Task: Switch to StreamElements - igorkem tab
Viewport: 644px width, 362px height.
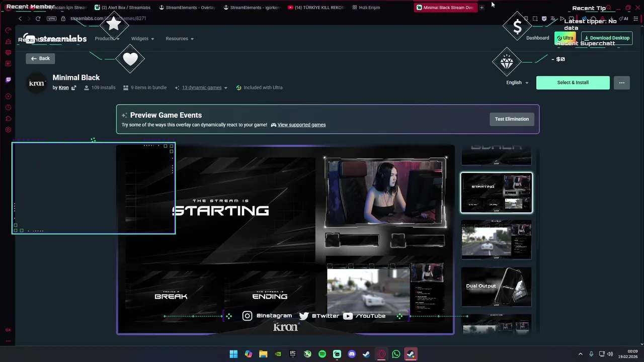Action: tap(252, 8)
